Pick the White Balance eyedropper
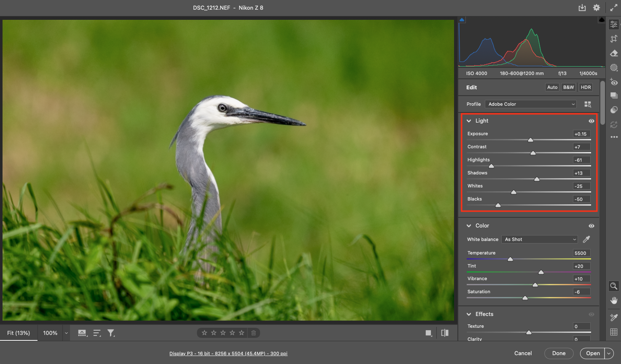This screenshot has width=621, height=364. (x=586, y=239)
